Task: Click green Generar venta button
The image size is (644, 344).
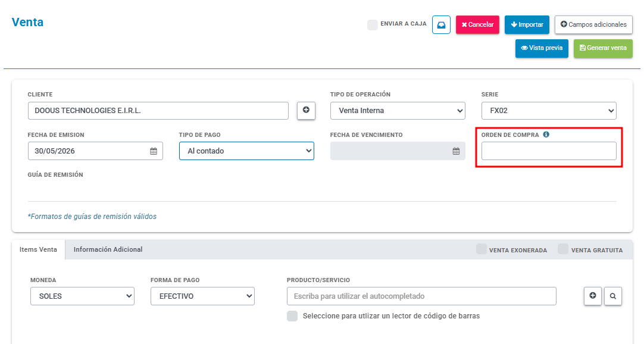Action: click(x=603, y=48)
